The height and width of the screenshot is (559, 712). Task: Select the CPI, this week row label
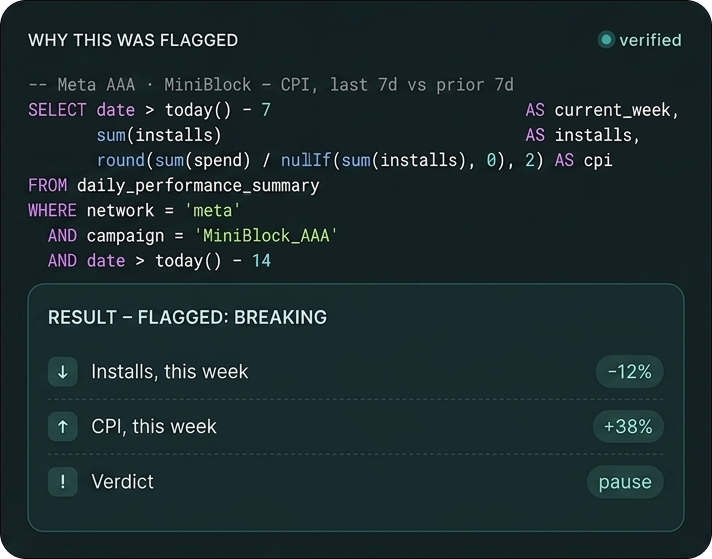pyautogui.click(x=154, y=426)
